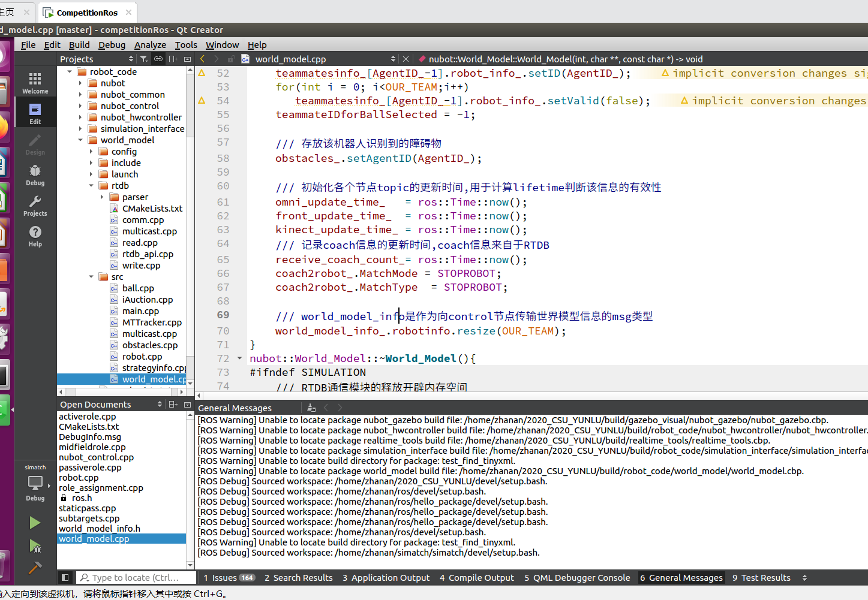
Task: Open File menu
Action: [28, 45]
